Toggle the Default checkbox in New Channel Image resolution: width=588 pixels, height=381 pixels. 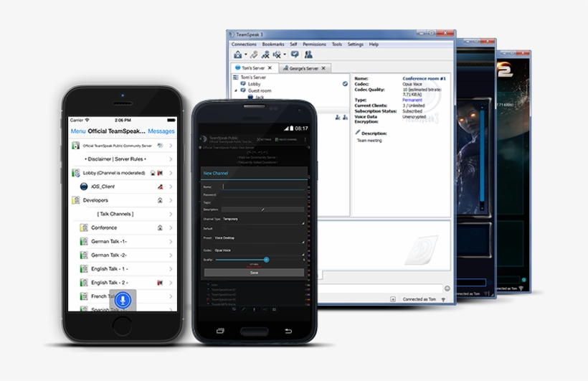[x=224, y=229]
